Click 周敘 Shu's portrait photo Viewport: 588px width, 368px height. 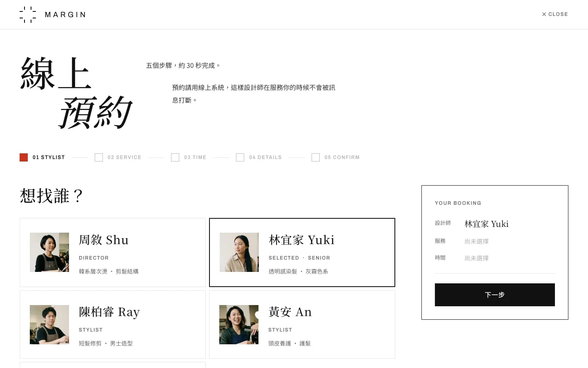tap(49, 252)
